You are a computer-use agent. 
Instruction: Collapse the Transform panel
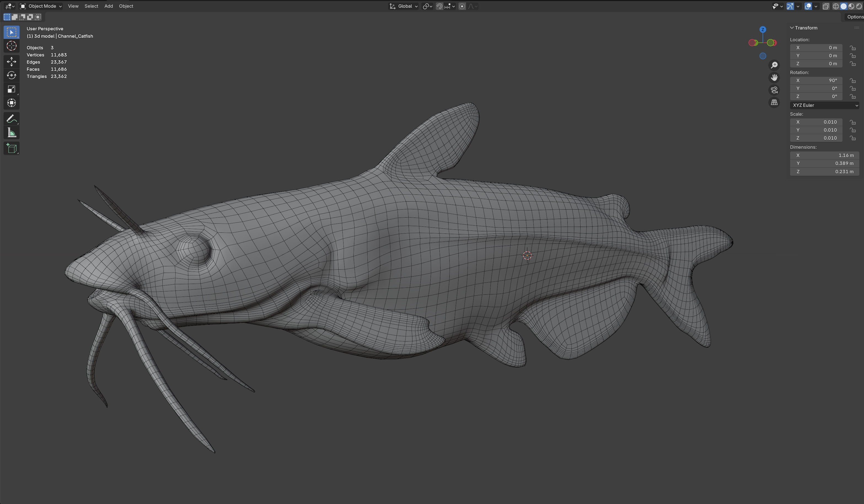pyautogui.click(x=792, y=28)
